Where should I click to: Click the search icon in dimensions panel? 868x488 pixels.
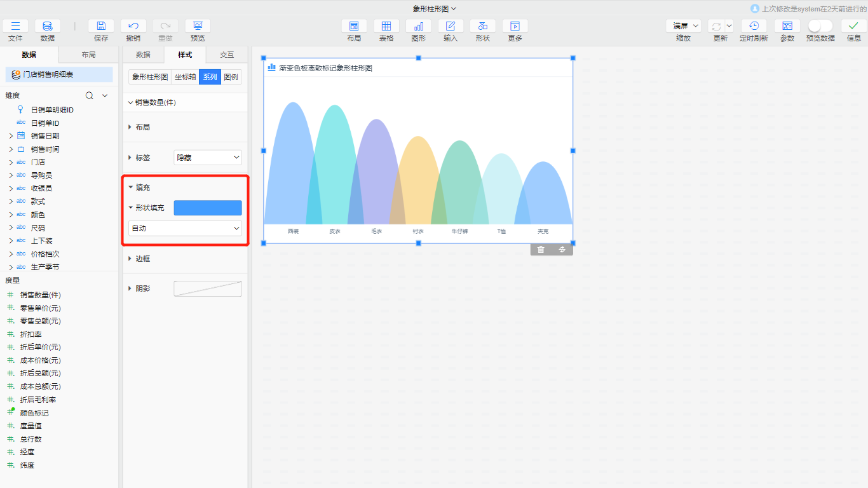tap(90, 95)
